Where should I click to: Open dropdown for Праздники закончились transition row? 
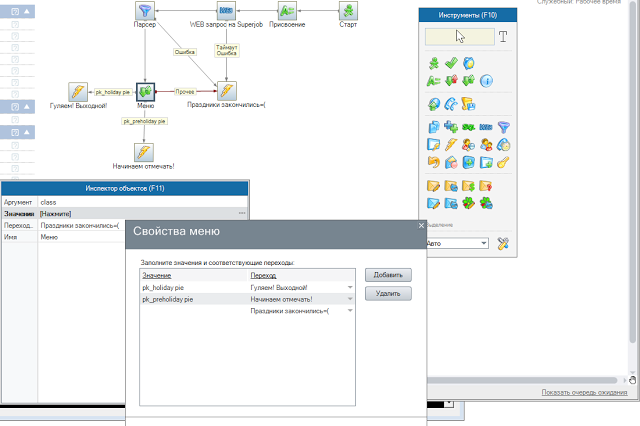point(350,311)
